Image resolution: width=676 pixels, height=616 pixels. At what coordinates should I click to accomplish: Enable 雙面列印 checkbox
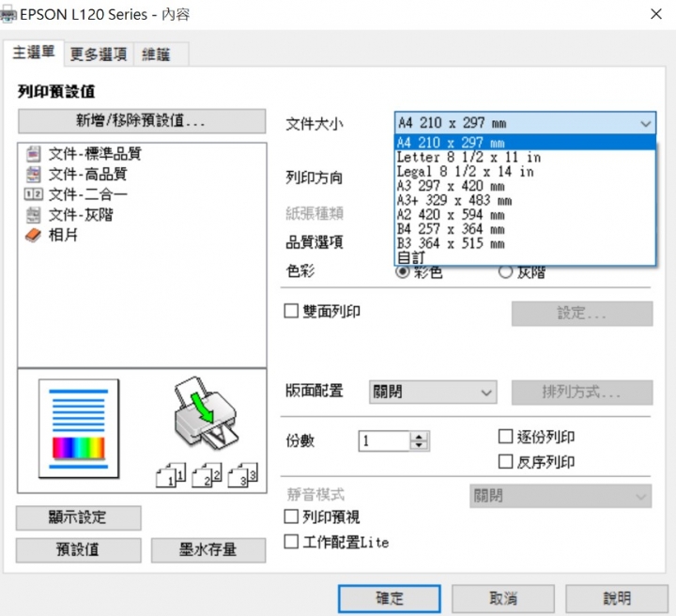291,311
